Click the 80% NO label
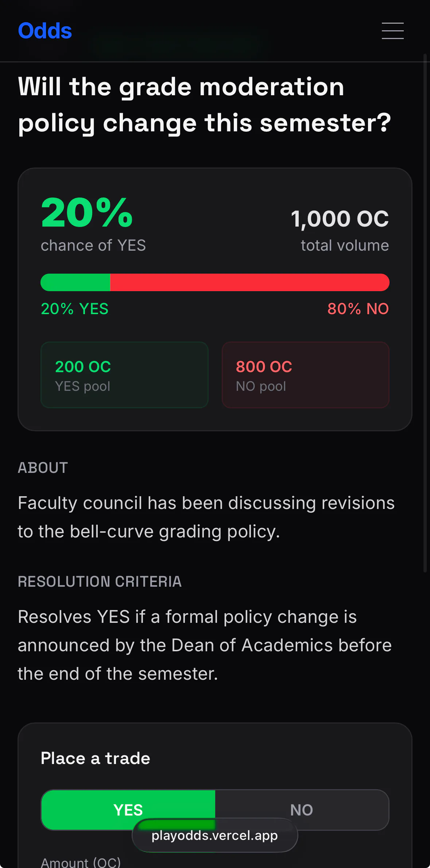Screen dimensions: 430x868 (358, 309)
